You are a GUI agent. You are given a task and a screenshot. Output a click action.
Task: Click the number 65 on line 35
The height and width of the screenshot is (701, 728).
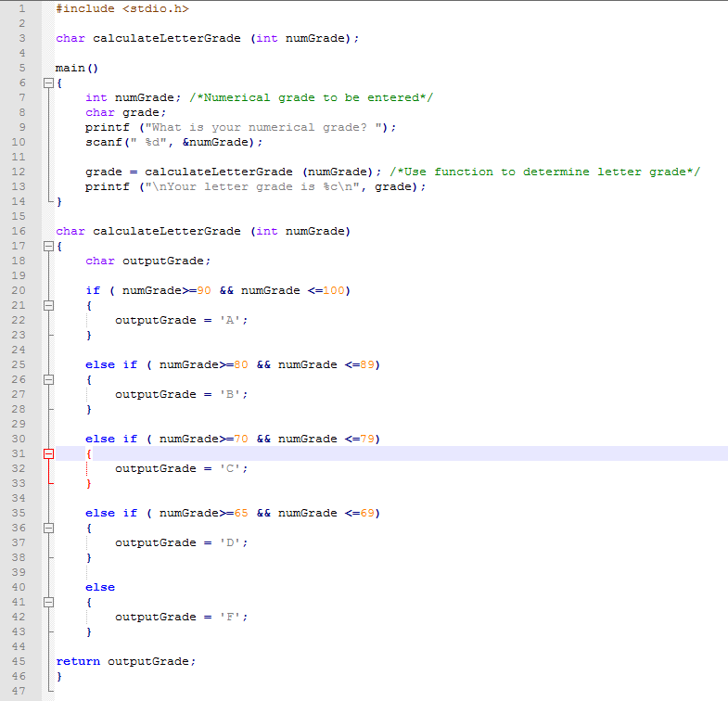click(241, 514)
